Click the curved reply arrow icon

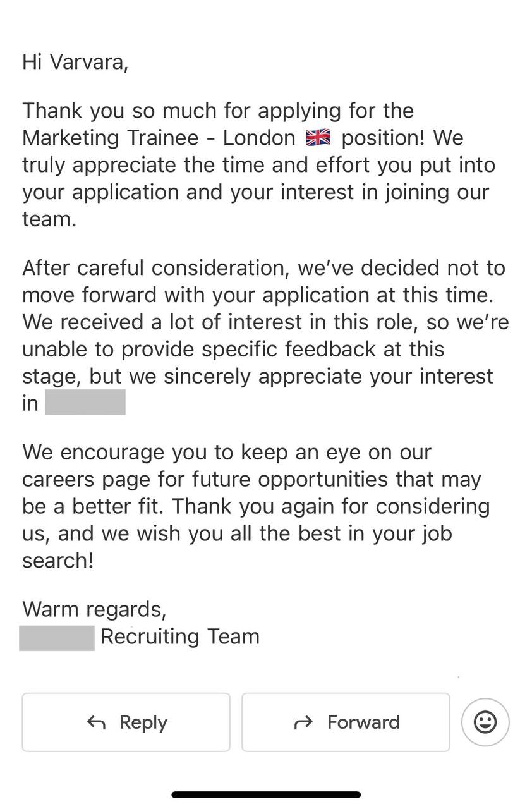pos(96,722)
